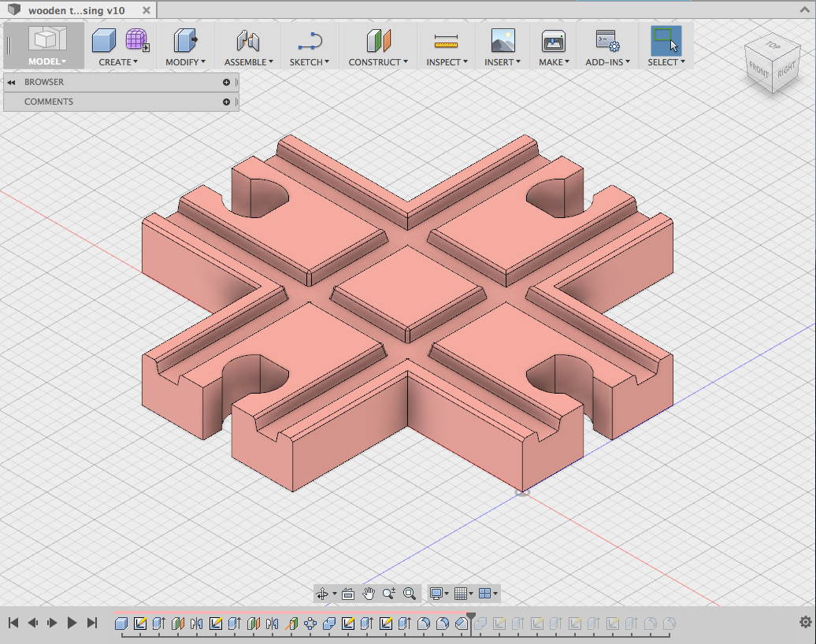
Task: Click the TOP face of ViewCube
Action: pyautogui.click(x=773, y=46)
